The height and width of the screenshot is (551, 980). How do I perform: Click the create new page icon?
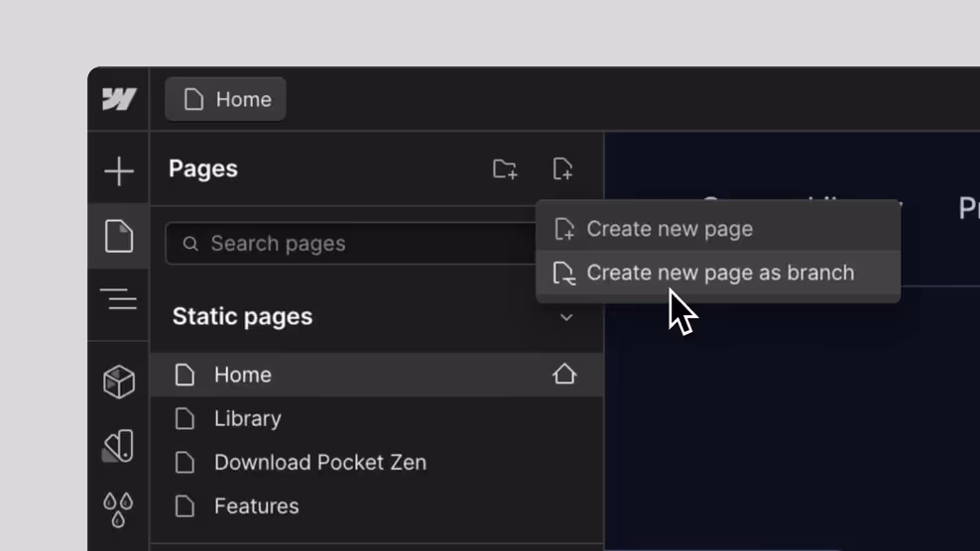point(562,168)
